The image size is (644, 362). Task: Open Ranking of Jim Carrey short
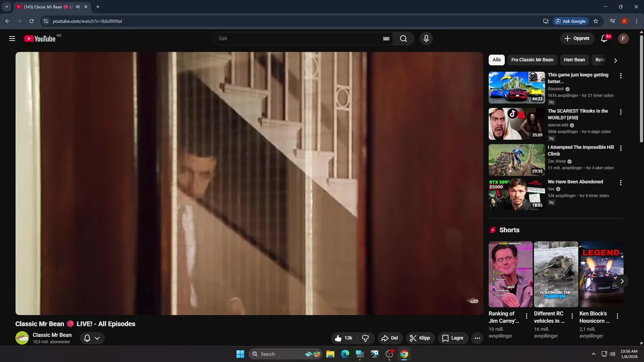tap(511, 274)
